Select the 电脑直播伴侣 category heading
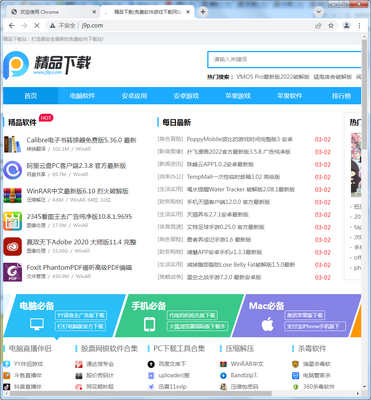Screen dimensions: 371x400 (x=30, y=349)
